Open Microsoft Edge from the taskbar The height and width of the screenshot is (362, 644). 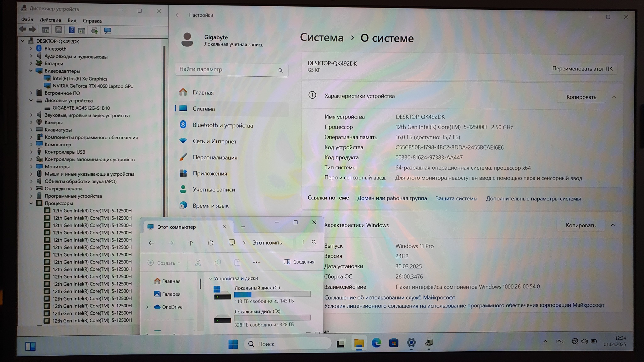376,343
